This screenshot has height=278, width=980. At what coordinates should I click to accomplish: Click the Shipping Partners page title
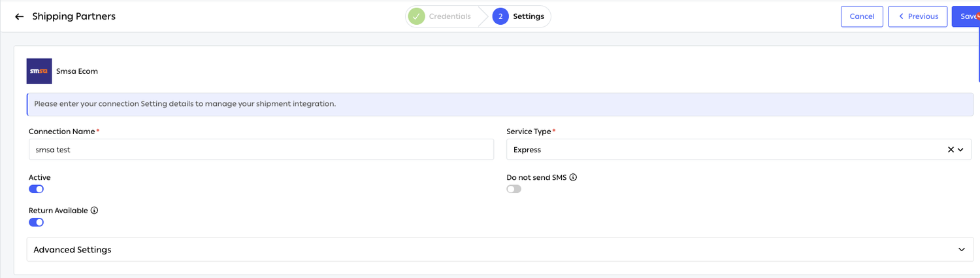click(74, 16)
